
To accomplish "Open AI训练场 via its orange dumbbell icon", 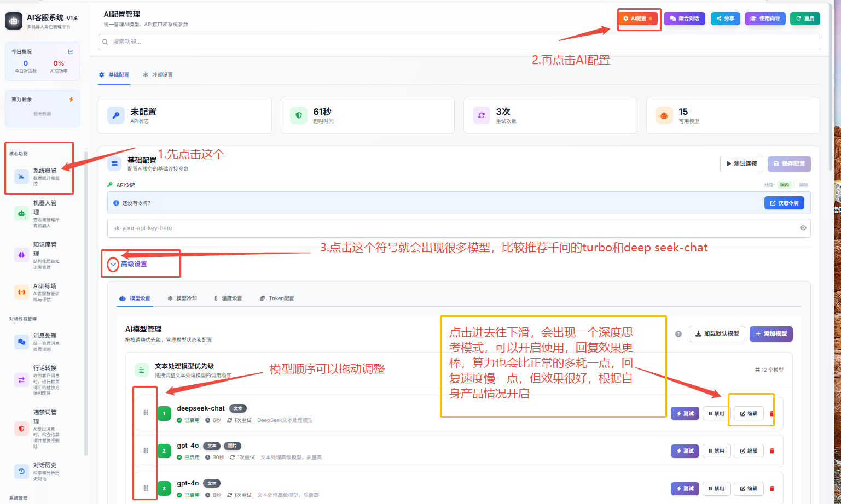I will tap(21, 292).
